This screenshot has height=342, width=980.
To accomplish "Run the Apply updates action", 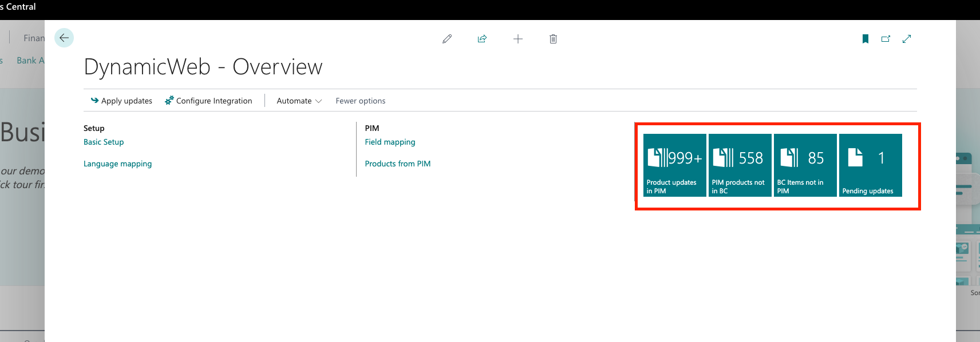I will point(121,101).
